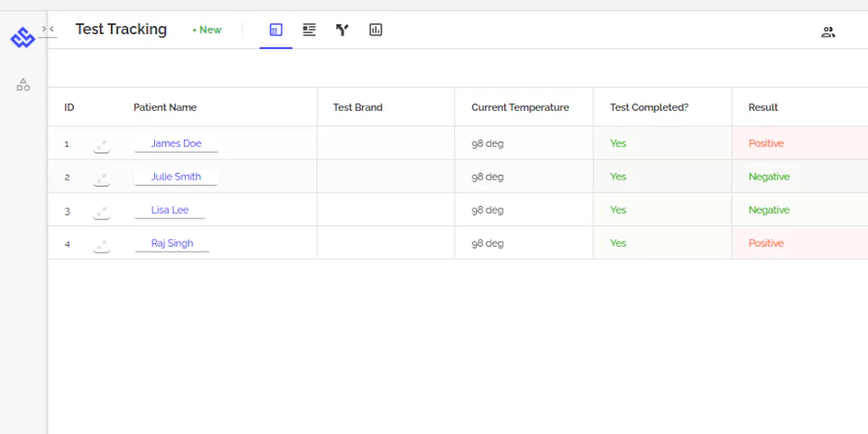Click empty Test Brand cell for Julie Smith
This screenshot has height=434, width=868.
[x=386, y=176]
